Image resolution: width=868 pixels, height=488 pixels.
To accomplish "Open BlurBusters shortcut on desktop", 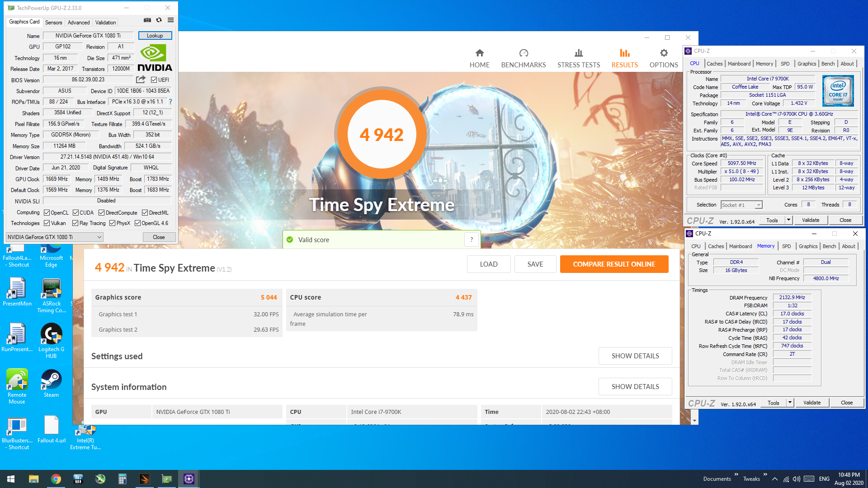I will (17, 433).
